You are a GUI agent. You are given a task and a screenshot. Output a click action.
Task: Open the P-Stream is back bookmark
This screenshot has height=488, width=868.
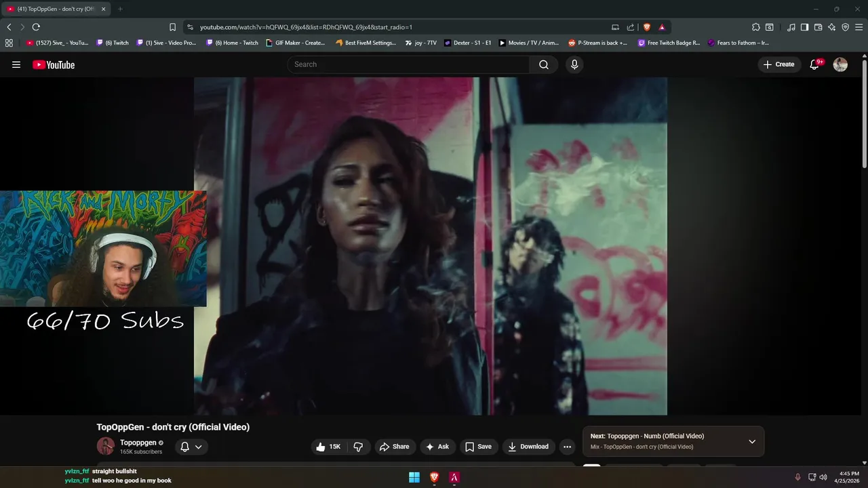598,43
